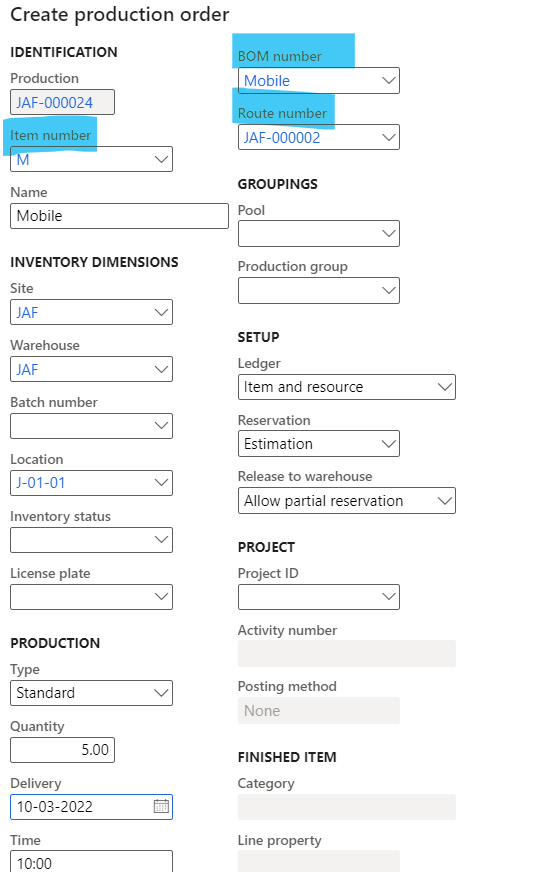Change the production Type from Standard
This screenshot has width=543, height=872.
tap(91, 693)
